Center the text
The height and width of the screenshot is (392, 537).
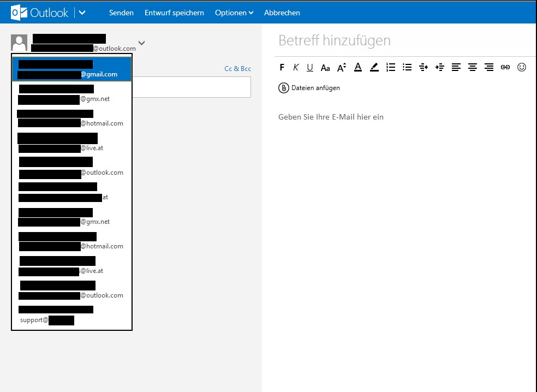[473, 67]
